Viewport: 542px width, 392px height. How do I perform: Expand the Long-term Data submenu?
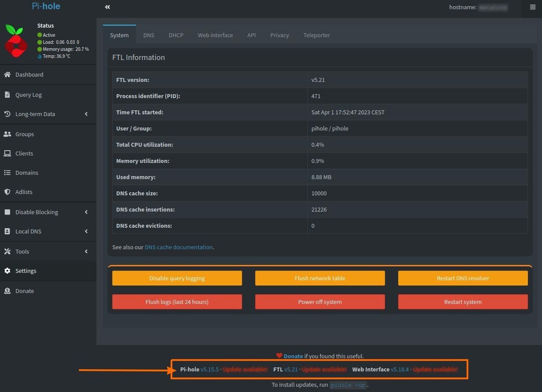coord(86,114)
